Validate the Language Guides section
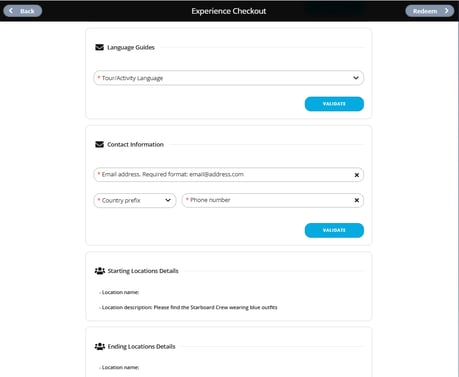This screenshot has width=459, height=377. (334, 104)
